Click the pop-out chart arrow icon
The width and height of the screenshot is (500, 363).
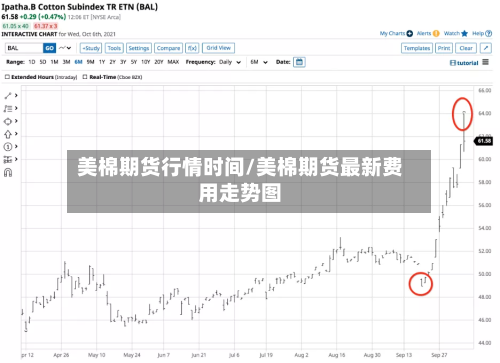click(486, 48)
